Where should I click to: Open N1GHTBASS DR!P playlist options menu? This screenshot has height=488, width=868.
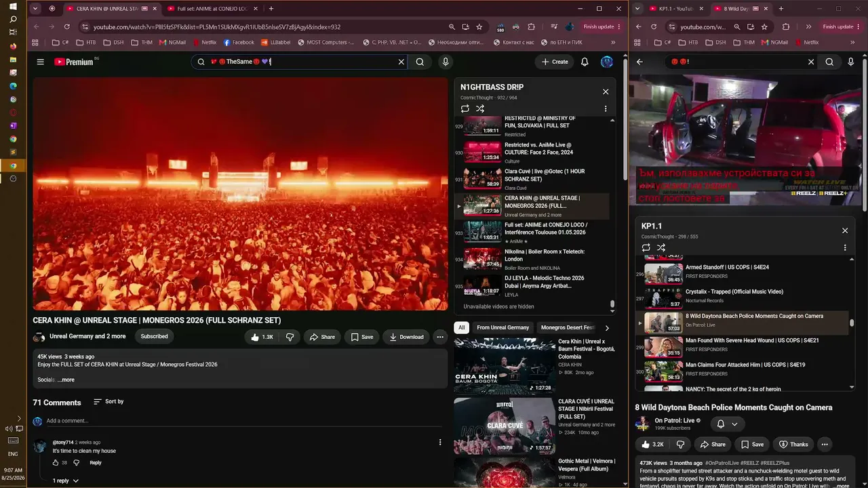coord(606,108)
